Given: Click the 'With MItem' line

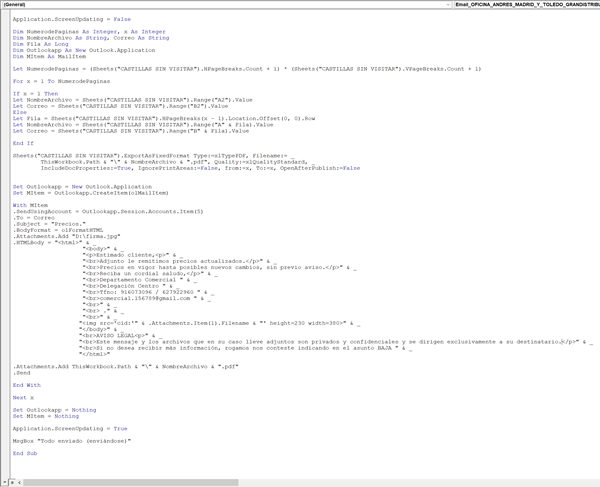Looking at the screenshot, I should (30, 205).
